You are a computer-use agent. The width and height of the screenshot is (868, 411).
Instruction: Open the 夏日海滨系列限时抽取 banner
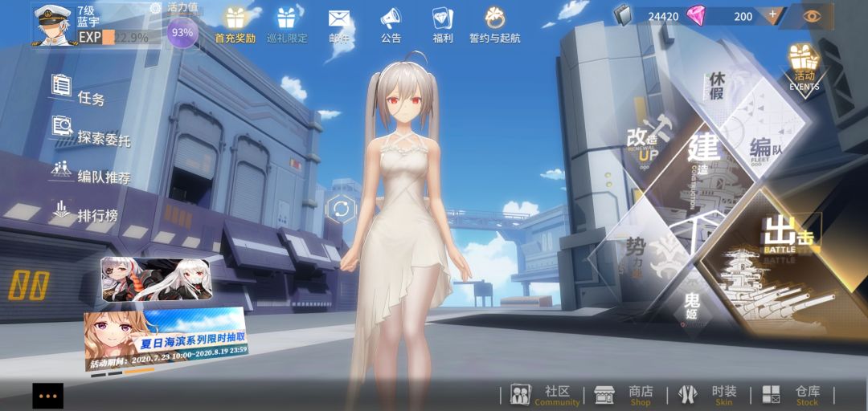click(166, 338)
